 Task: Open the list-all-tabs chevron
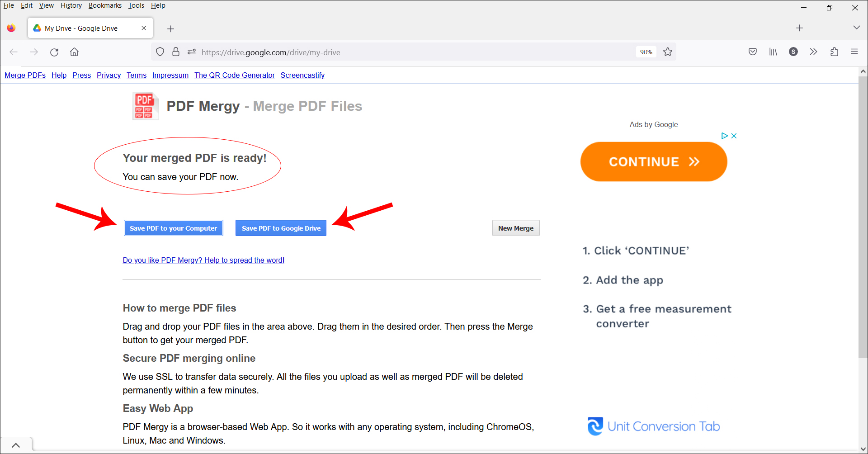coord(857,28)
